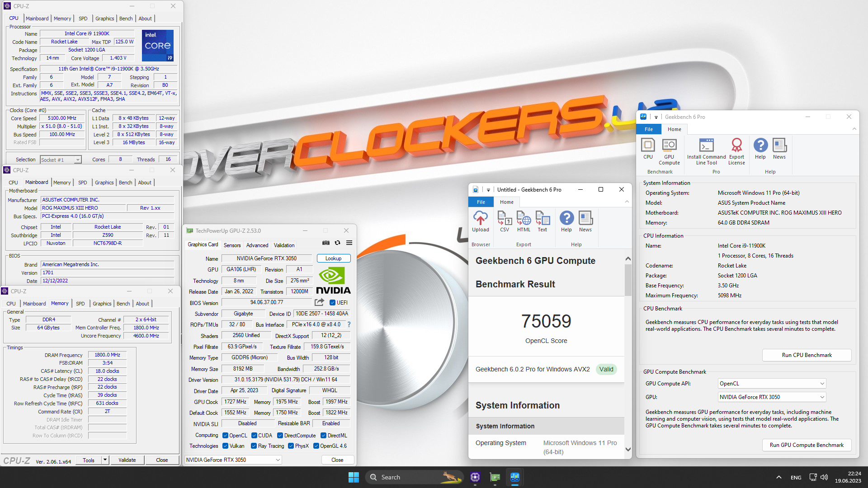868x488 pixels.
Task: Export result as HTML
Action: [x=524, y=222]
